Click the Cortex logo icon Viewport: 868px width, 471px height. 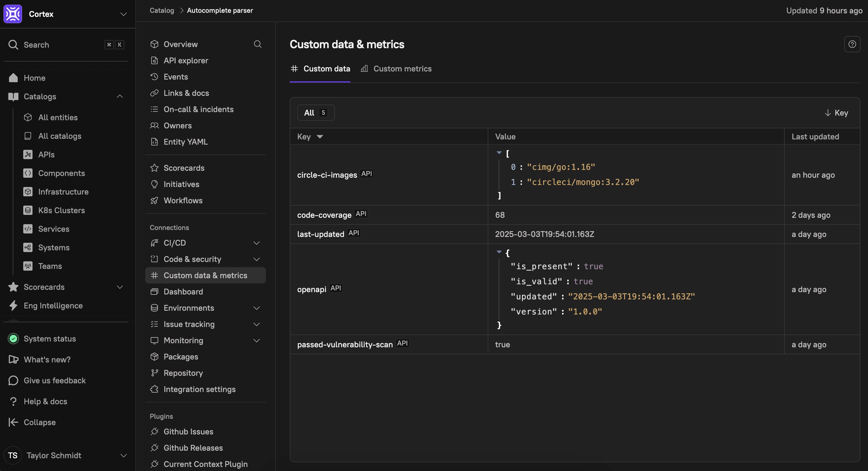(13, 14)
